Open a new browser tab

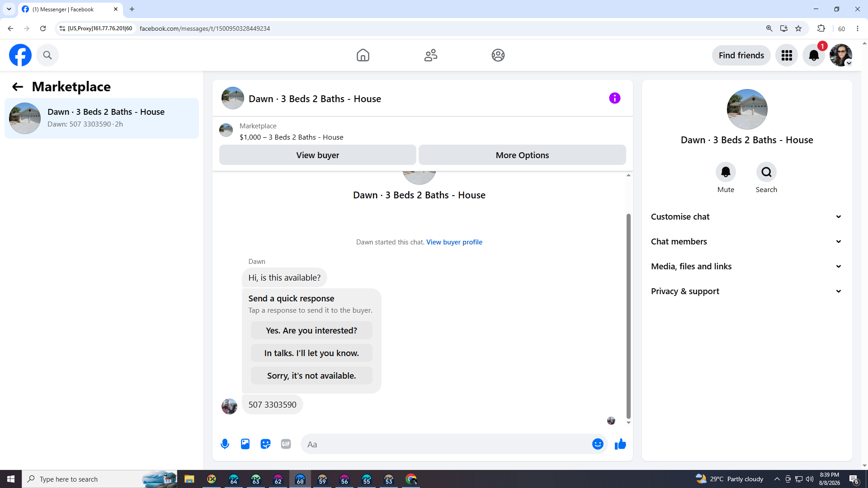(x=132, y=9)
